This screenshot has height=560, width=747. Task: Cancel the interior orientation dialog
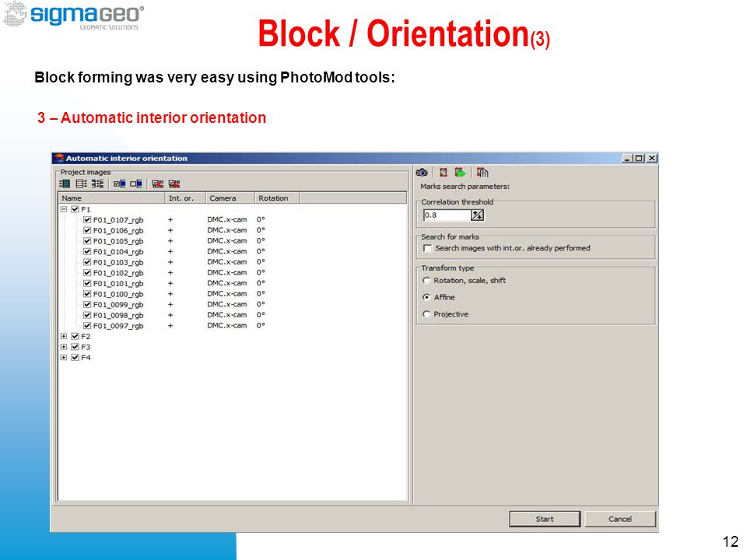pos(620,519)
